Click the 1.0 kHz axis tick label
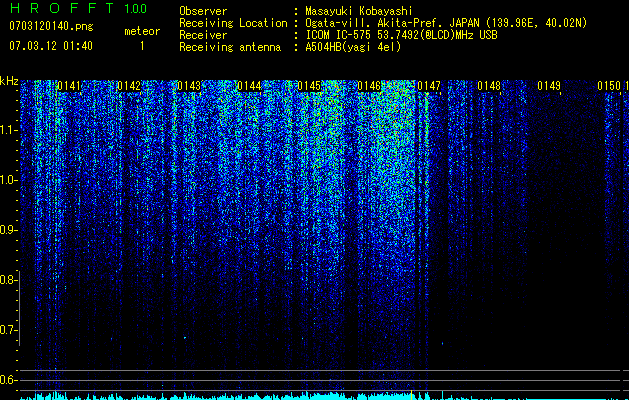The height and width of the screenshot is (400, 629). pyautogui.click(x=7, y=180)
